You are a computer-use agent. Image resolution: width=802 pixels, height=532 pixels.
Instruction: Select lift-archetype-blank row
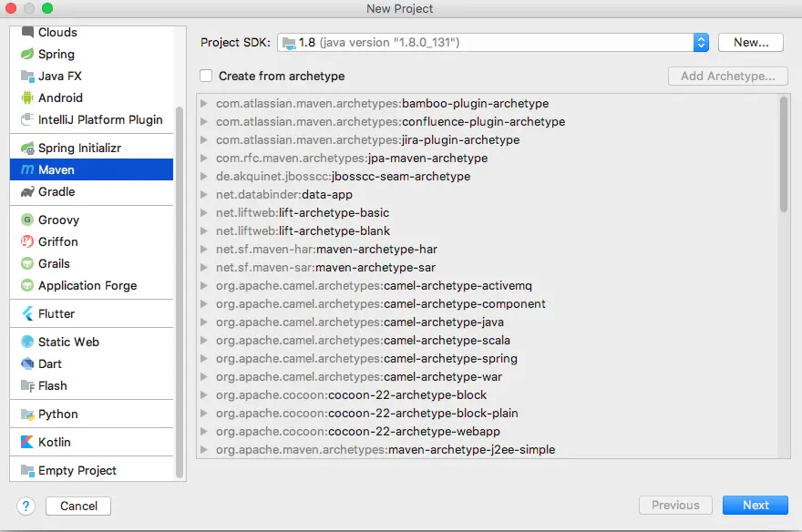click(x=488, y=231)
